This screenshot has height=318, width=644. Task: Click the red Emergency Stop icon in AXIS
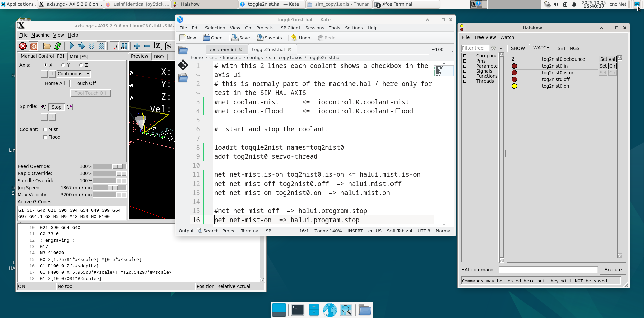coord(23,46)
